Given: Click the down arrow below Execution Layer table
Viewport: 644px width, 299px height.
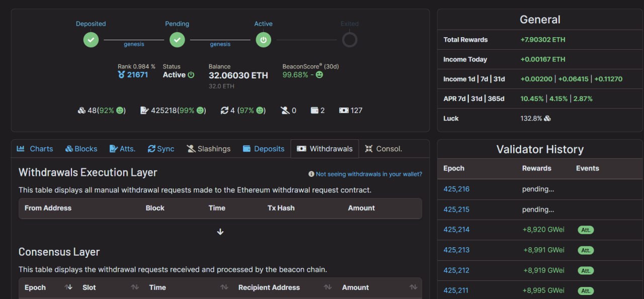Looking at the screenshot, I should click(x=220, y=232).
